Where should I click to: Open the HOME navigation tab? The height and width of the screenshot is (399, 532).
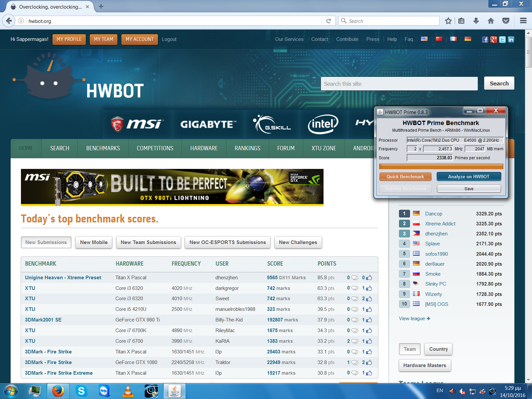[x=26, y=148]
